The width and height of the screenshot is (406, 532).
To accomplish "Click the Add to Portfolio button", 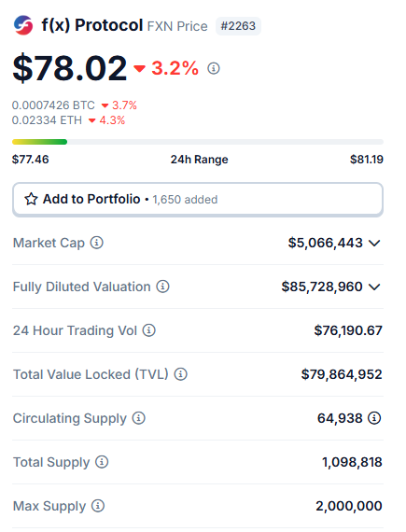I will (x=198, y=199).
